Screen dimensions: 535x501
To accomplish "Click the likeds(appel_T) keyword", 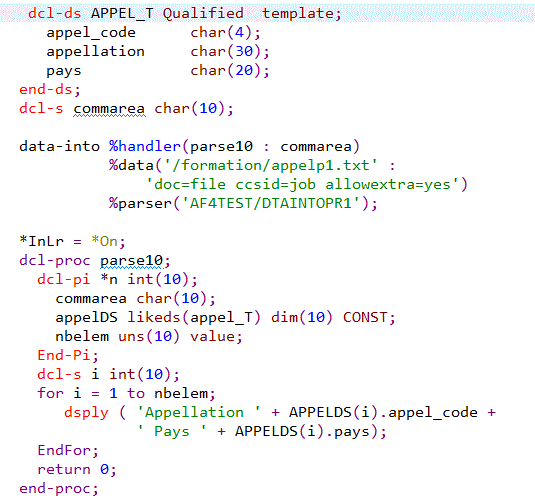I will click(194, 318).
